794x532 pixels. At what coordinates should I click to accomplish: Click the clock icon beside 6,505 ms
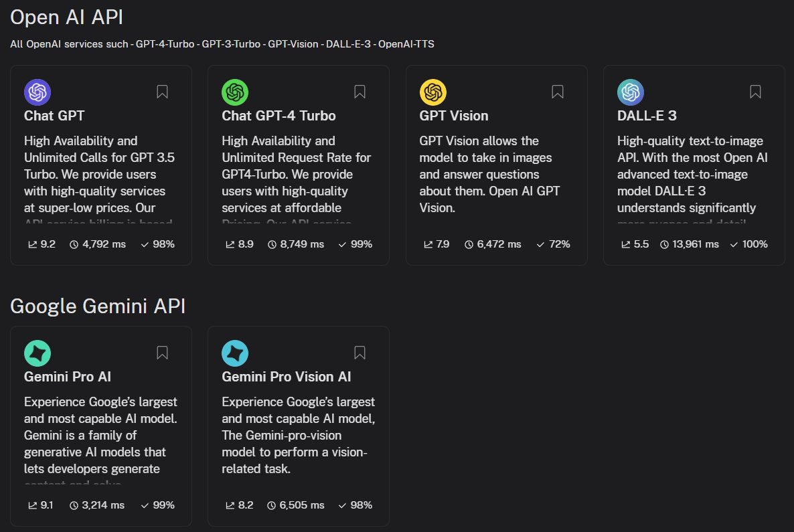pyautogui.click(x=271, y=505)
